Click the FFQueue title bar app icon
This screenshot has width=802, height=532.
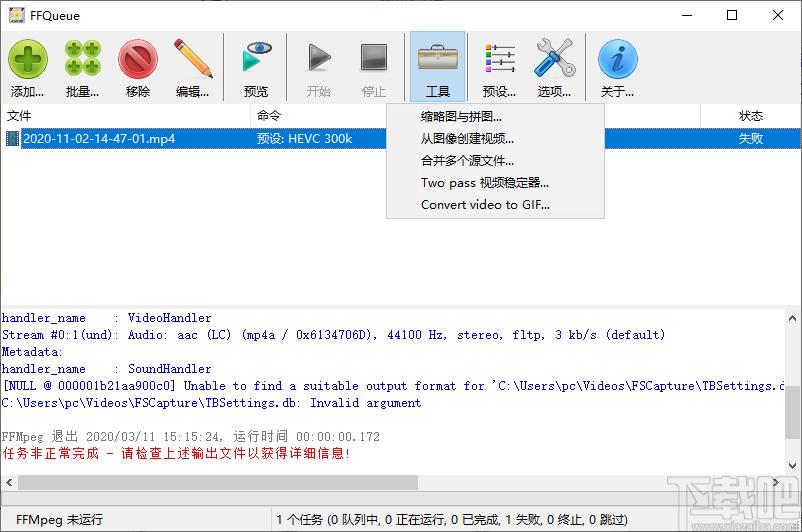(x=17, y=15)
